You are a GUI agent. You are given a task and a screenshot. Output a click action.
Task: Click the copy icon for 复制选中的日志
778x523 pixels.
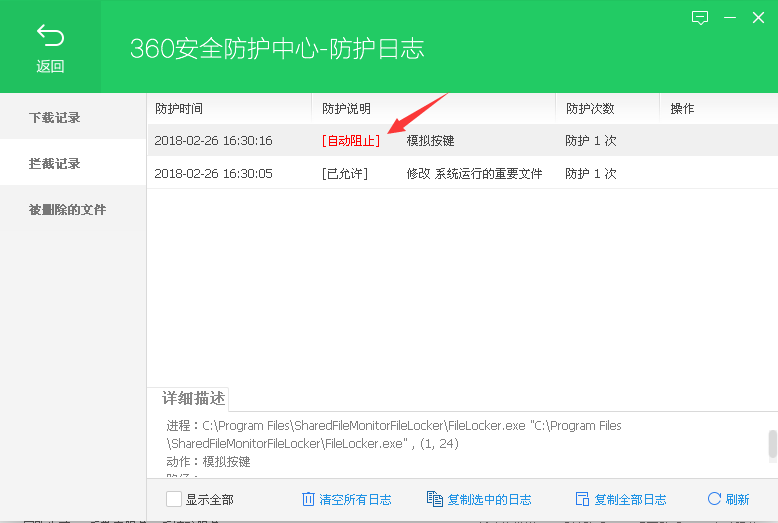[x=435, y=499]
